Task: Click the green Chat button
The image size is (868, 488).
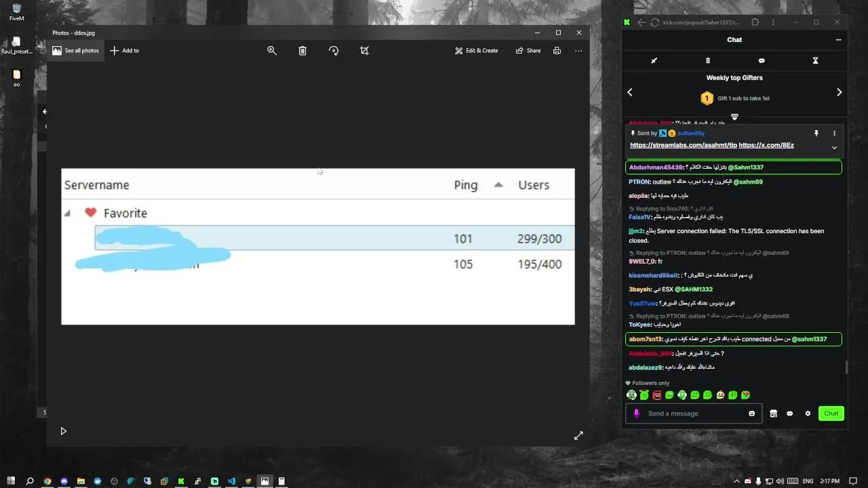Action: click(831, 413)
